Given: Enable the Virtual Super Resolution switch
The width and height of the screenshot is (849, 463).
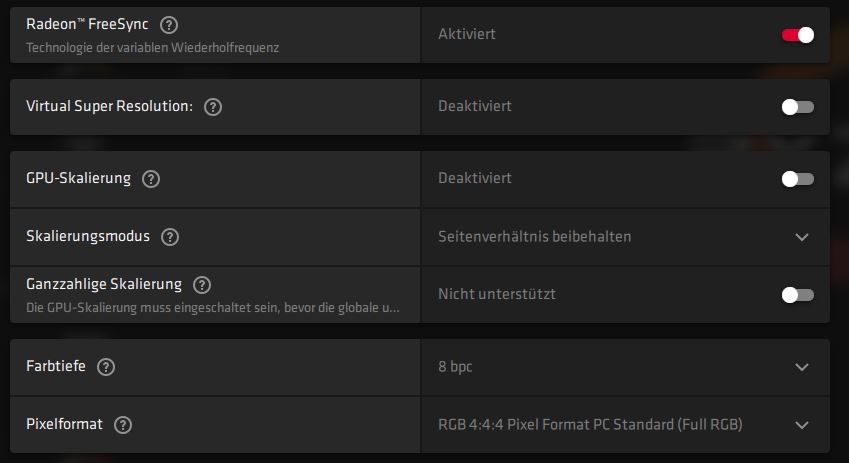Looking at the screenshot, I should [x=798, y=107].
